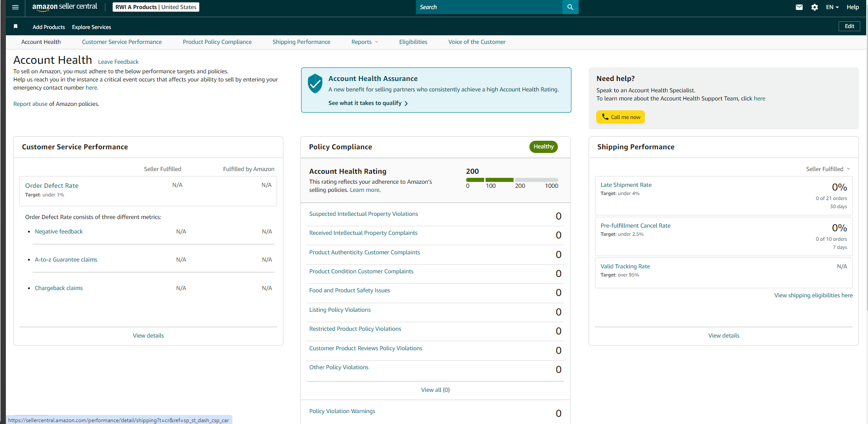This screenshot has width=868, height=424.
Task: Click 'here' link for Account Health Support Team
Action: tap(759, 99)
